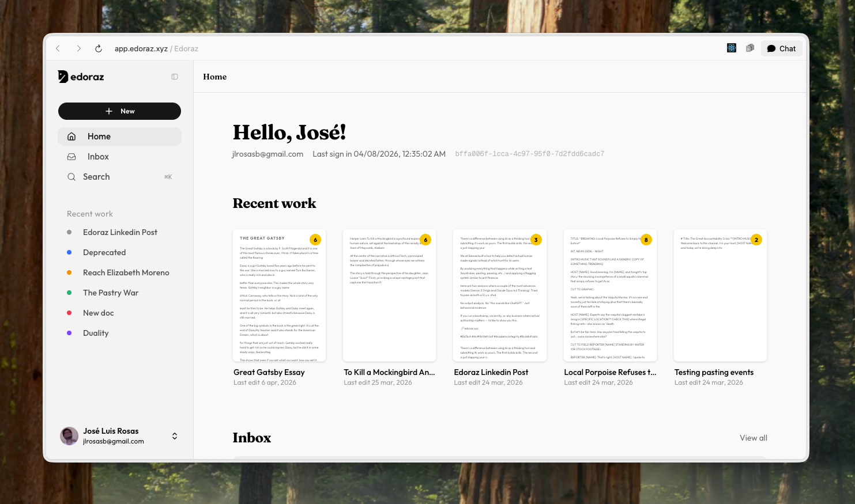Open Reach Elizabeth Moreno in sidebar
The image size is (855, 504).
coord(126,272)
